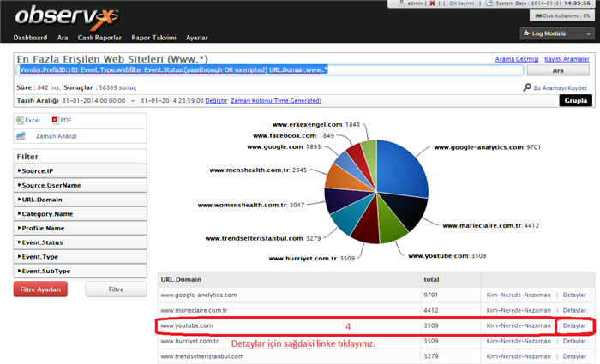Screen dimensions: 600x364
Task: Click the 9701 total value in table
Action: [x=430, y=295]
